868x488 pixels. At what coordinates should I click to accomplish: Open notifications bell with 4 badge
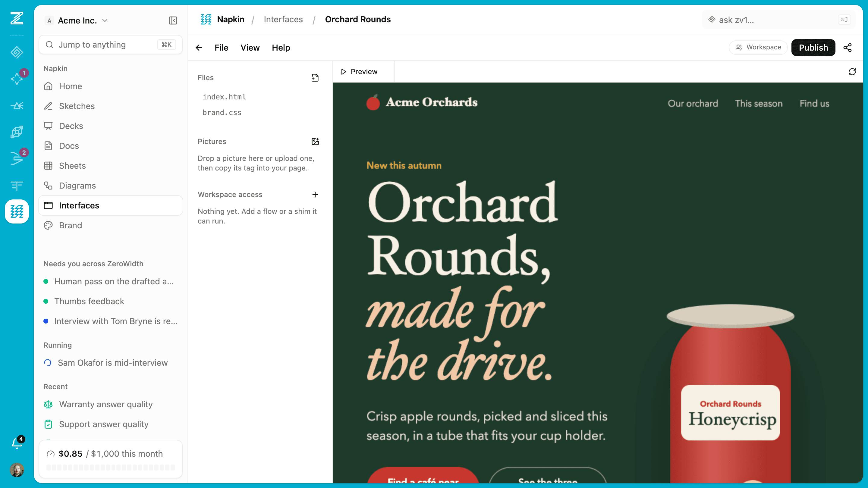coord(17,443)
